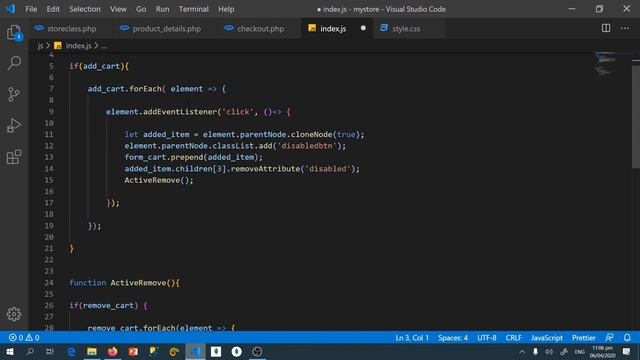Open the Selection menu
Screen dimensions: 640x360
coord(84,9)
